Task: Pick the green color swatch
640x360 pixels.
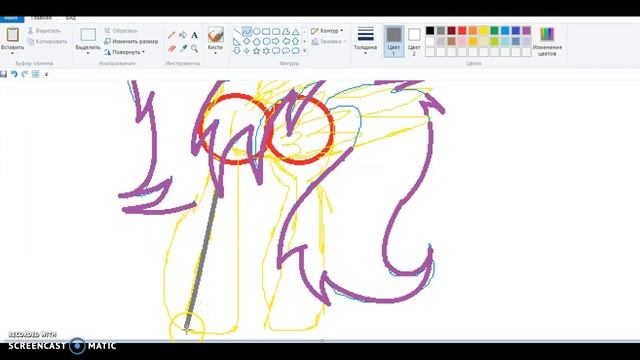Action: point(494,31)
